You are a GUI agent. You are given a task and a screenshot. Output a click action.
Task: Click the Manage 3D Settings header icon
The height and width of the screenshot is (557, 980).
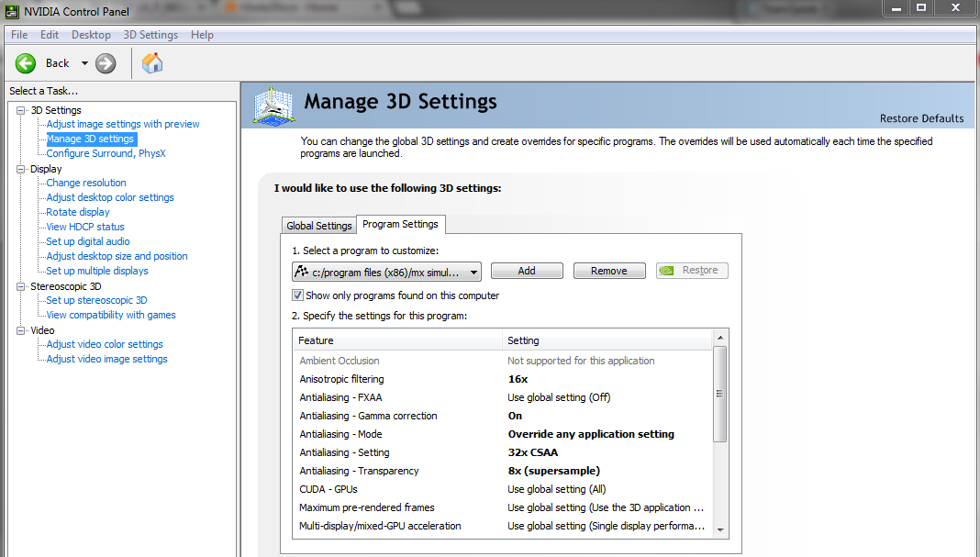[x=273, y=105]
